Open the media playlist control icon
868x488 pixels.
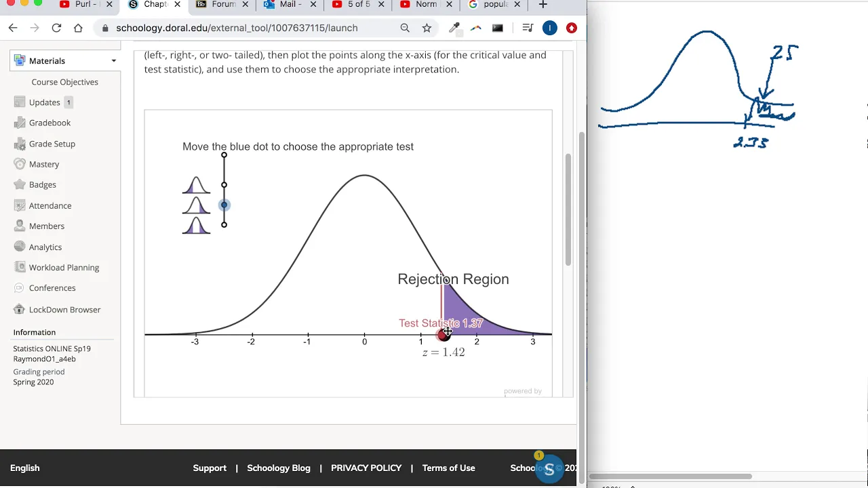tap(528, 28)
